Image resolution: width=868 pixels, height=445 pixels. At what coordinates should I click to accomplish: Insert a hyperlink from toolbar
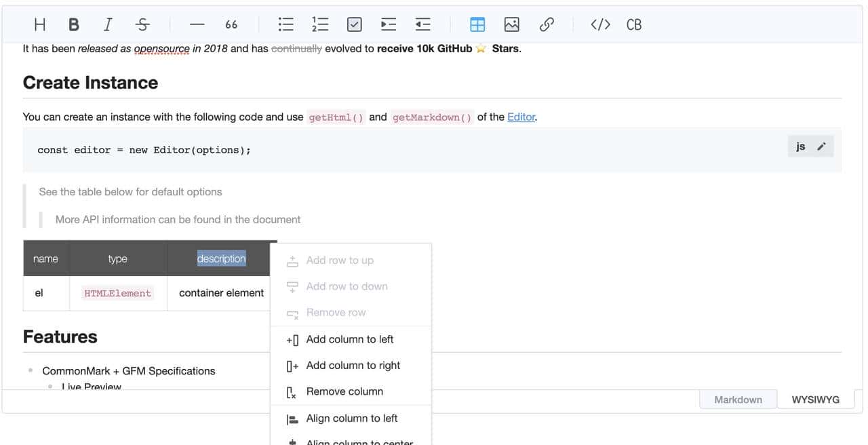pos(547,24)
